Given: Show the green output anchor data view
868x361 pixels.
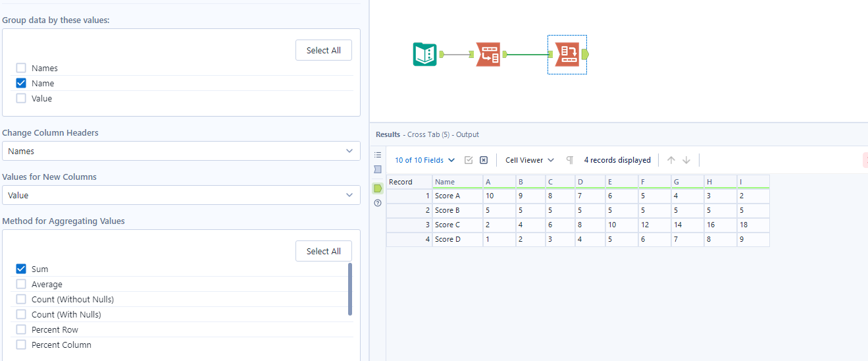Looking at the screenshot, I should (x=378, y=188).
